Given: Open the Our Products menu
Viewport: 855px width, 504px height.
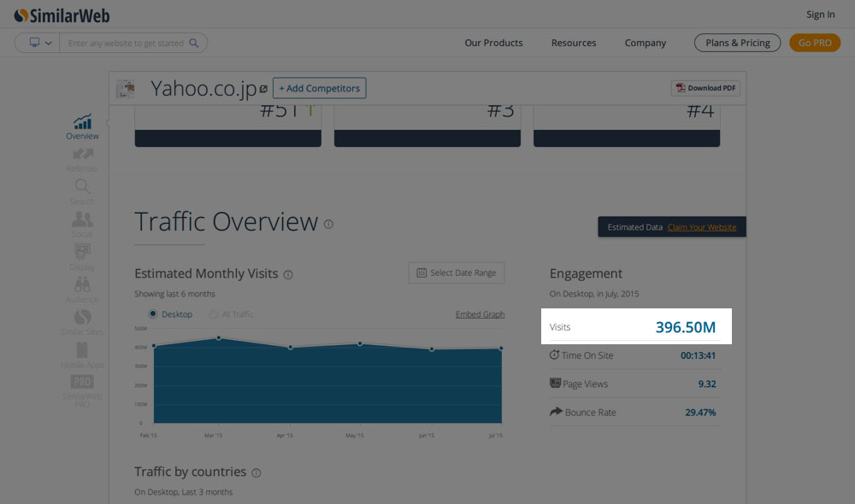Looking at the screenshot, I should (x=493, y=43).
